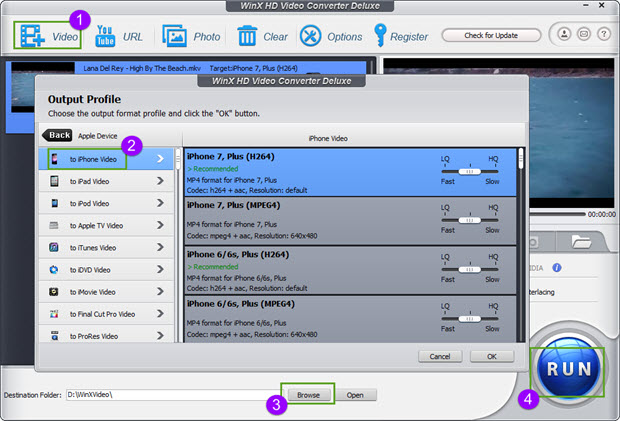620x421 pixels.
Task: Select the to iPhone Video category
Action: pyautogui.click(x=106, y=159)
